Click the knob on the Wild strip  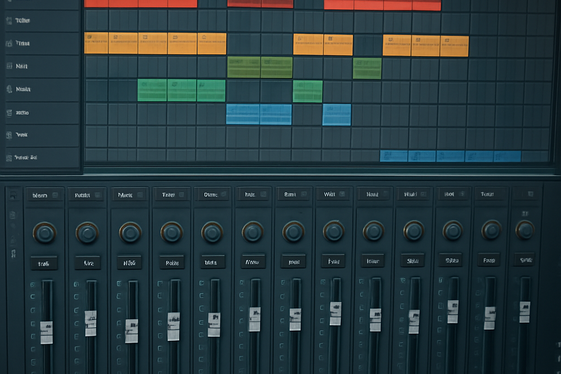pyautogui.click(x=333, y=231)
